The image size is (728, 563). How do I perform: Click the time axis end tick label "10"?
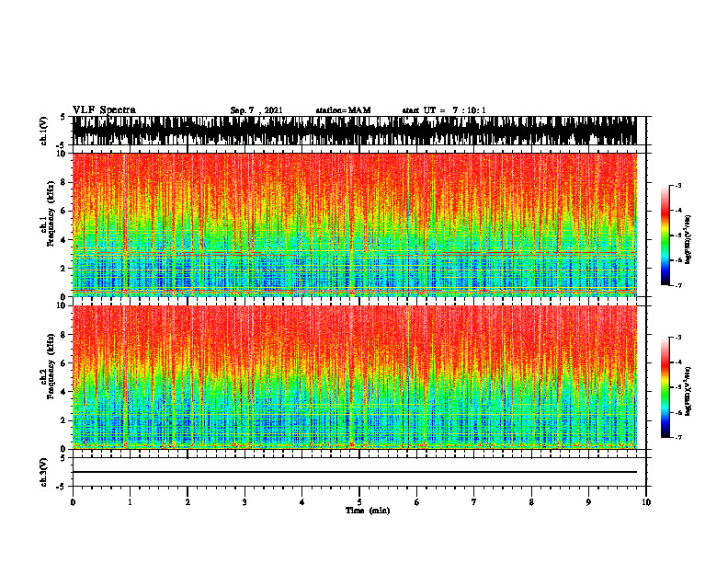coord(646,502)
